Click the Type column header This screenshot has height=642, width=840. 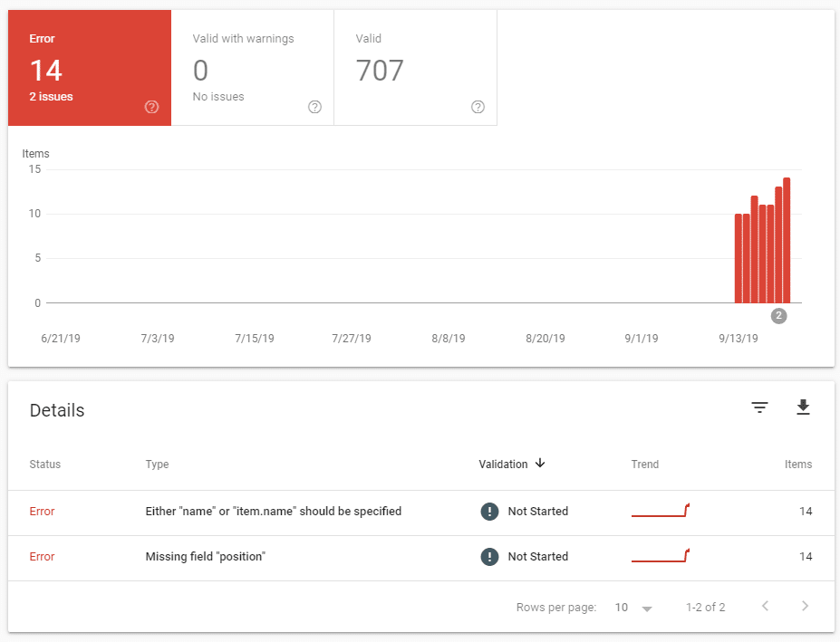[x=157, y=465]
